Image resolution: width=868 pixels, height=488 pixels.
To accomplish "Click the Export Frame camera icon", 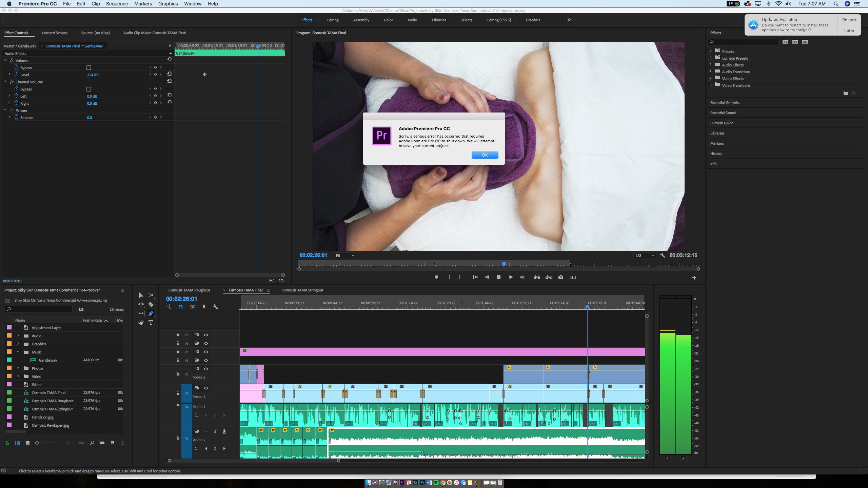I will (x=560, y=277).
